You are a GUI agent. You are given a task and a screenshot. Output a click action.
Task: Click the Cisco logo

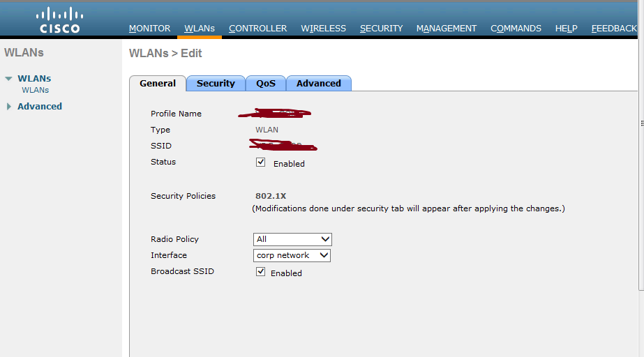point(60,20)
